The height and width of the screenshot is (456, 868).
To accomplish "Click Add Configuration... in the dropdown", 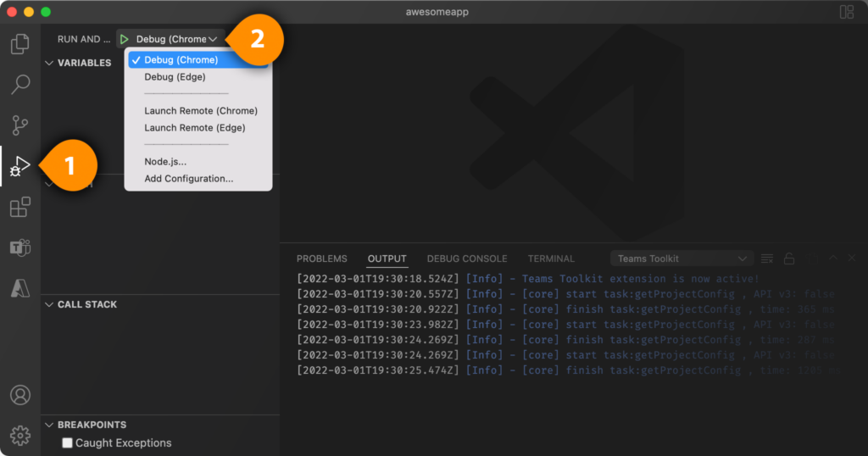I will point(188,179).
